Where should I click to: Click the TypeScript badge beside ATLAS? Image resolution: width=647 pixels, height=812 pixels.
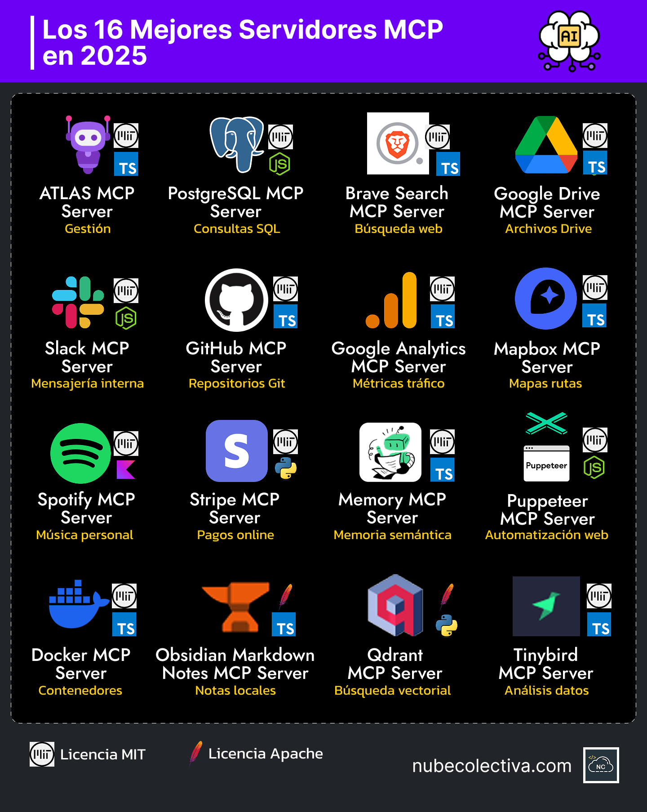[x=126, y=164]
